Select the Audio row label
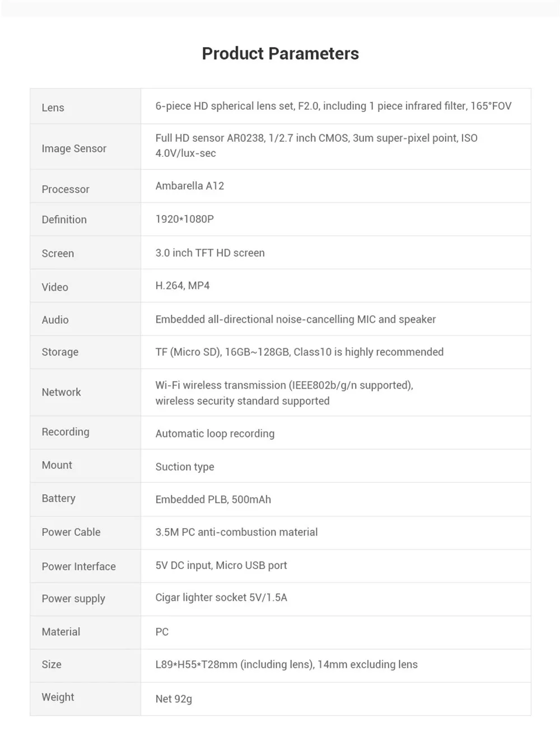The width and height of the screenshot is (560, 741). (55, 320)
